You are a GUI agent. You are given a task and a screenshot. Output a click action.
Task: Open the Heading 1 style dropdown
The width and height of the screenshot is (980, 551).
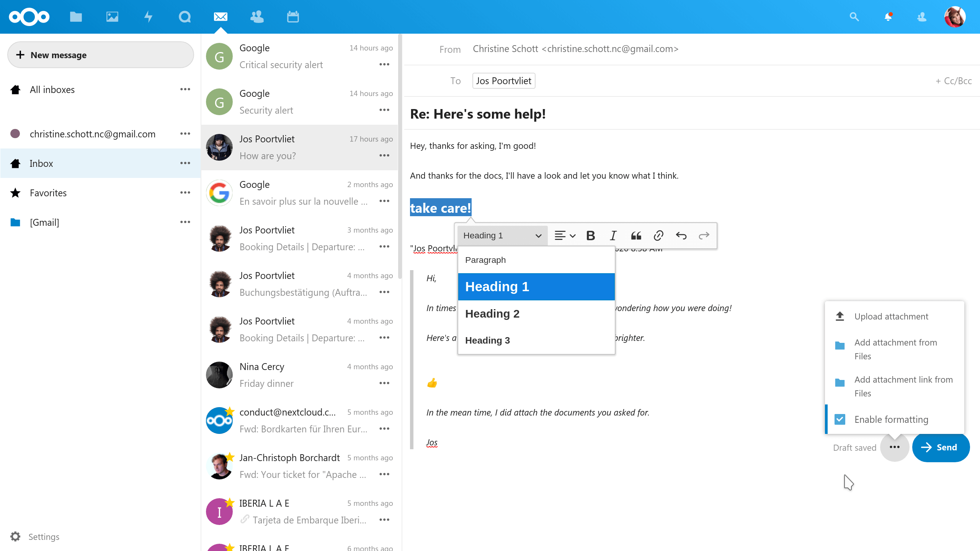(x=501, y=235)
